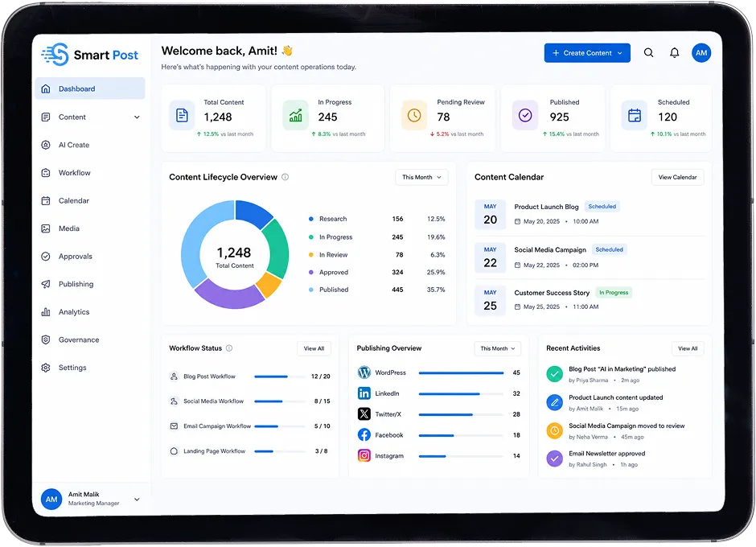Click the WordPress publishing progress bar
The width and height of the screenshot is (756, 547).
pos(461,372)
